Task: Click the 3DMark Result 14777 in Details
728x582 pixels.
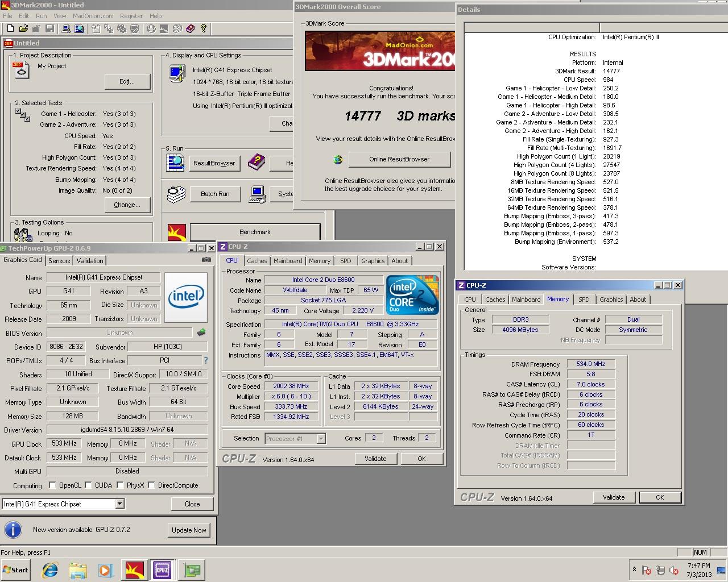Action: pyautogui.click(x=611, y=71)
